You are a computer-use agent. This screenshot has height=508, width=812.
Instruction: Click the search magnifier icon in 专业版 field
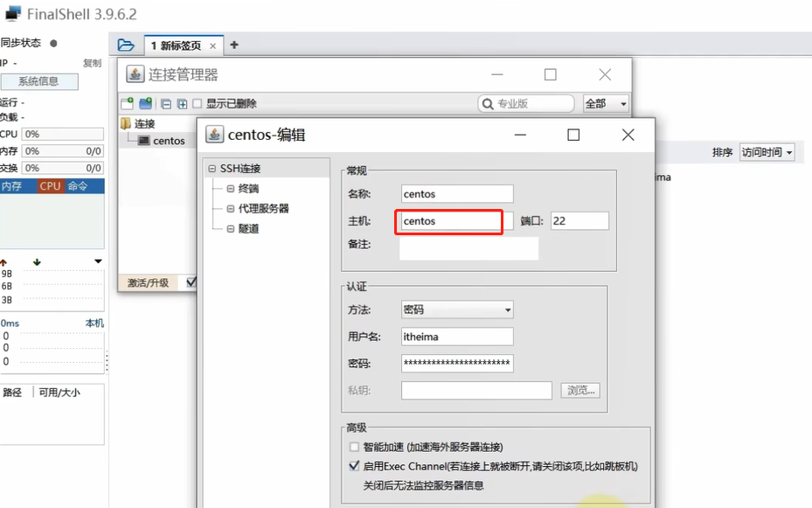pyautogui.click(x=487, y=103)
